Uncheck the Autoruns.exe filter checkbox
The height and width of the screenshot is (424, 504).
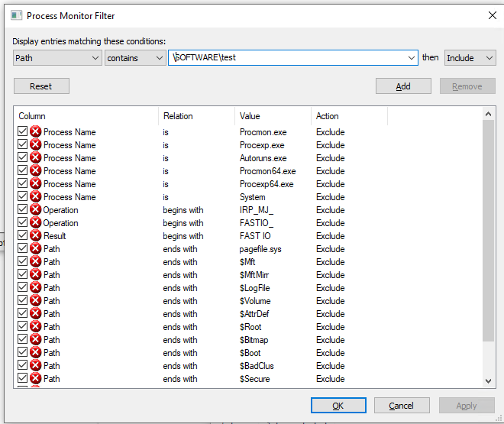[x=22, y=157]
